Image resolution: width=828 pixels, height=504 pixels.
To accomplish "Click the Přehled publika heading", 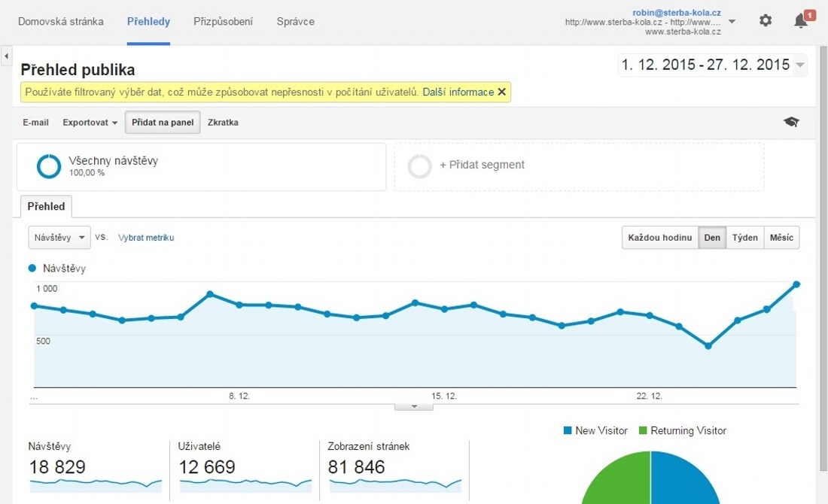I will (x=78, y=70).
